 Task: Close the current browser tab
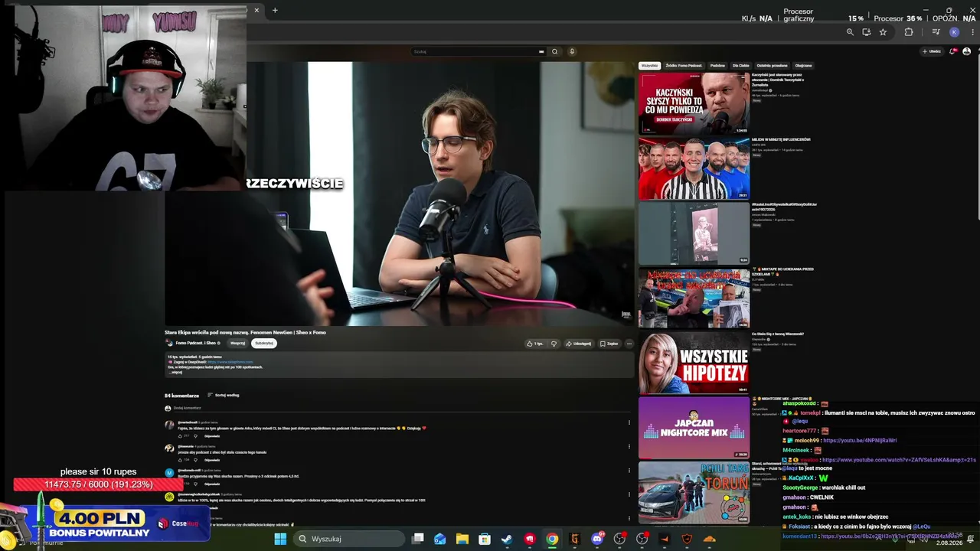(x=256, y=10)
